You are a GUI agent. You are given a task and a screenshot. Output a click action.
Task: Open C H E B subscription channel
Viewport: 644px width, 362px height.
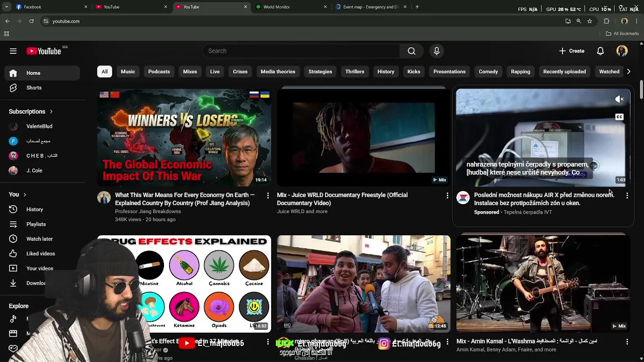[42, 156]
